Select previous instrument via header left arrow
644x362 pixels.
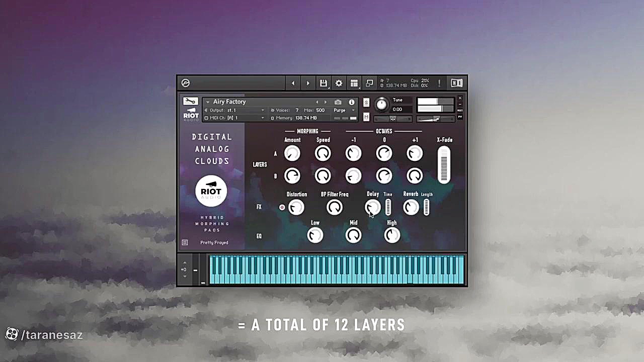click(x=317, y=102)
